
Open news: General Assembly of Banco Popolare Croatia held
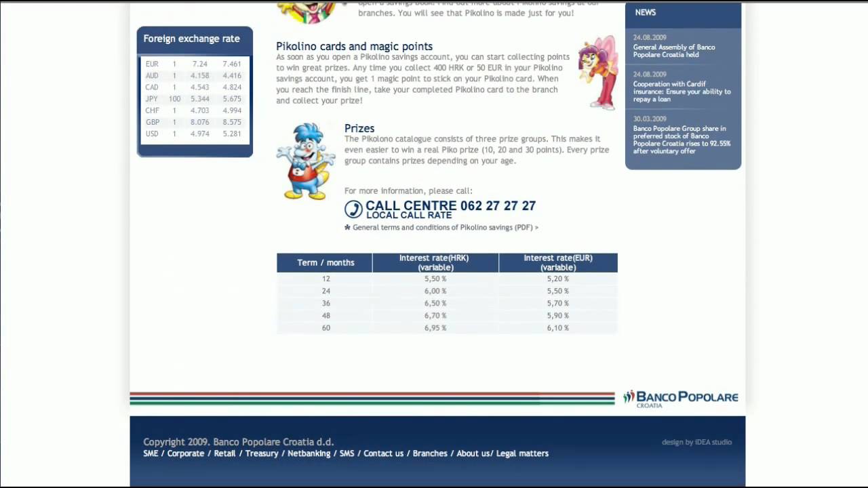pyautogui.click(x=674, y=51)
